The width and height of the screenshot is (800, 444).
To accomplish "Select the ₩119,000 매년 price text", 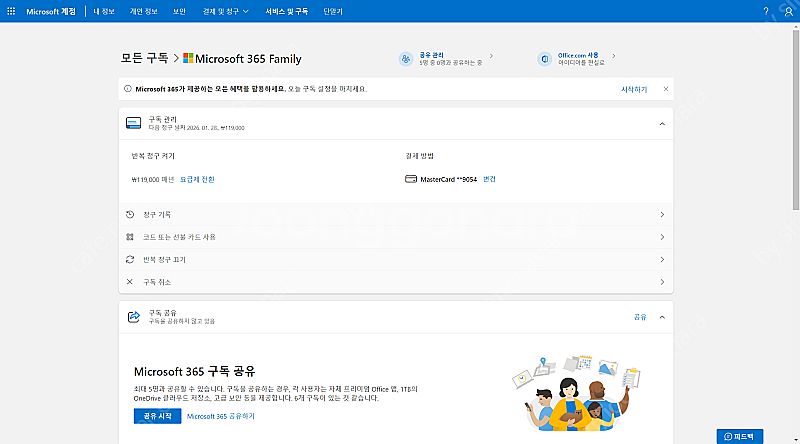I will click(x=153, y=180).
